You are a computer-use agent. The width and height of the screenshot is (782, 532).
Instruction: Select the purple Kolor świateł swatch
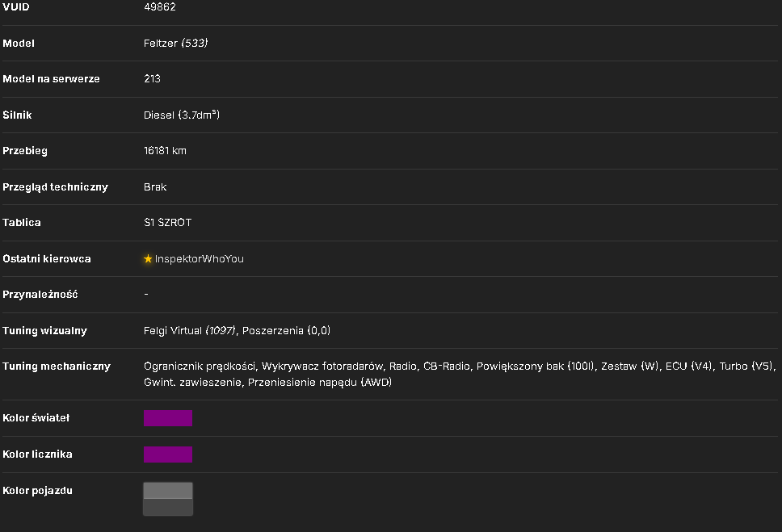167,418
